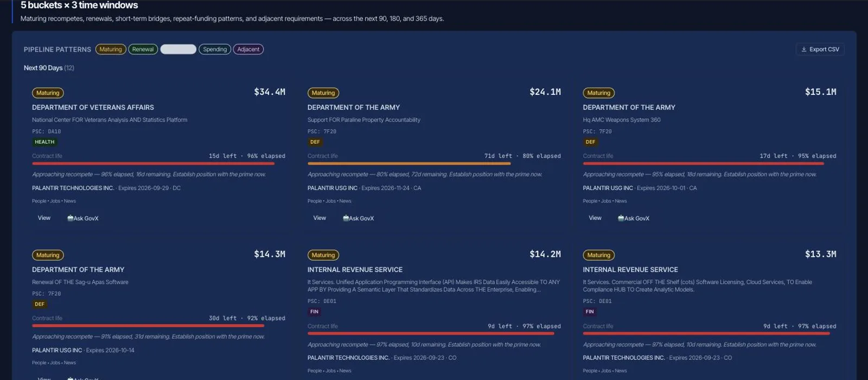Screen dimensions: 868x380
Task: View the $34.4M Veterans Affairs contract
Action: tap(44, 218)
